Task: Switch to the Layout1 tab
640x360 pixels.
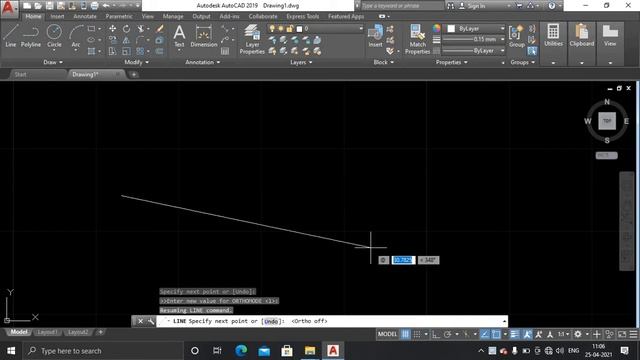Action: [47, 332]
